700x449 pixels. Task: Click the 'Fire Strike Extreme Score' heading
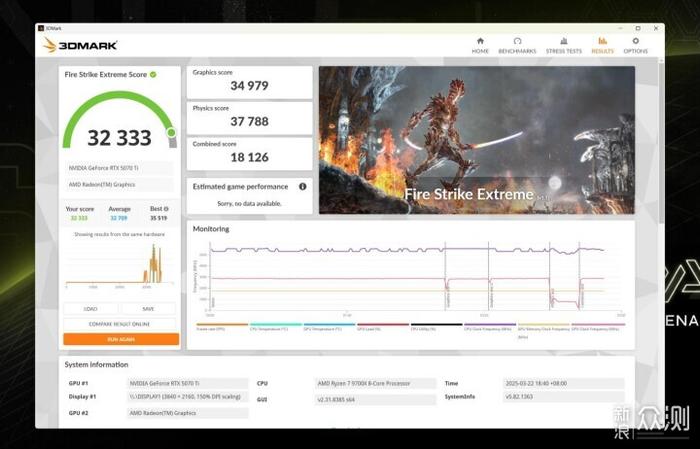point(105,75)
